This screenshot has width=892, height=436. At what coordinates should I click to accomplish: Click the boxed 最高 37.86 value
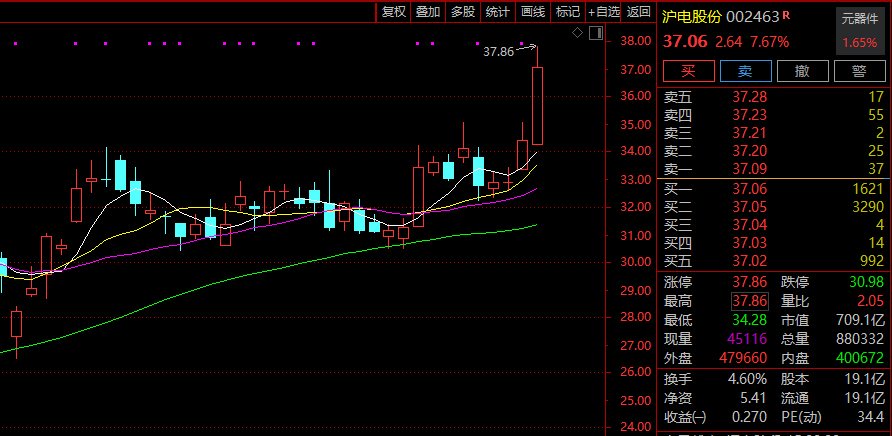(x=749, y=301)
